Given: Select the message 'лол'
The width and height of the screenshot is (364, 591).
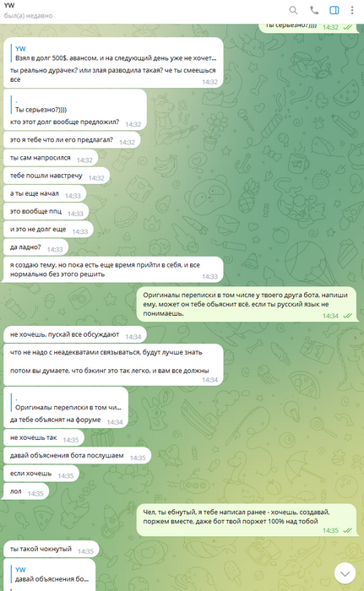Looking at the screenshot, I should click(26, 492).
